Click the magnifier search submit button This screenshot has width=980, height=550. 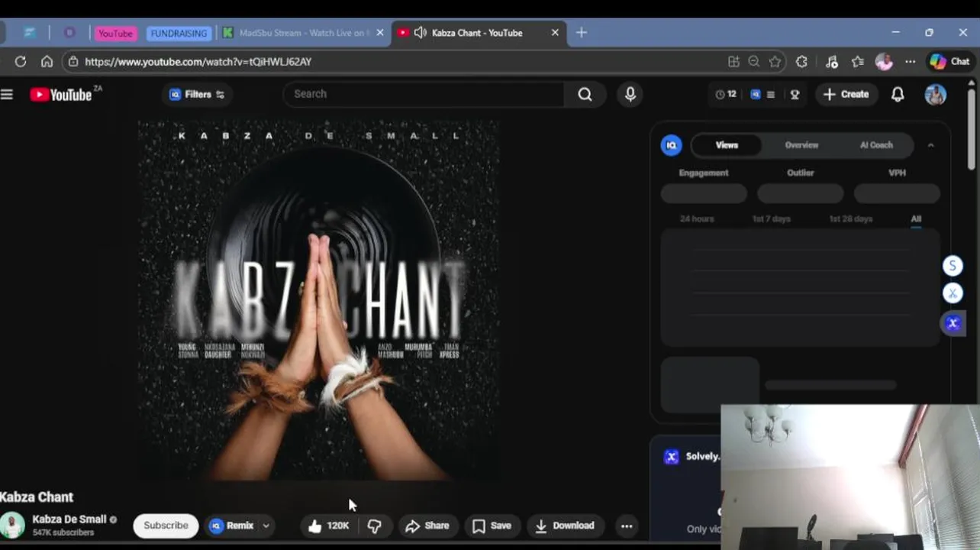[585, 94]
